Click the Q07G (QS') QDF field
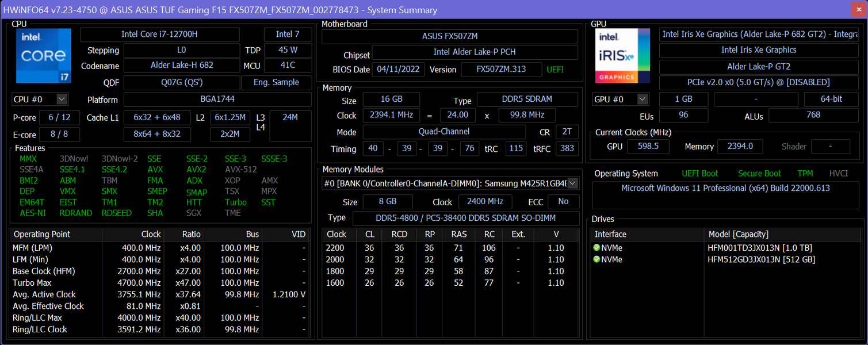 pyautogui.click(x=181, y=82)
